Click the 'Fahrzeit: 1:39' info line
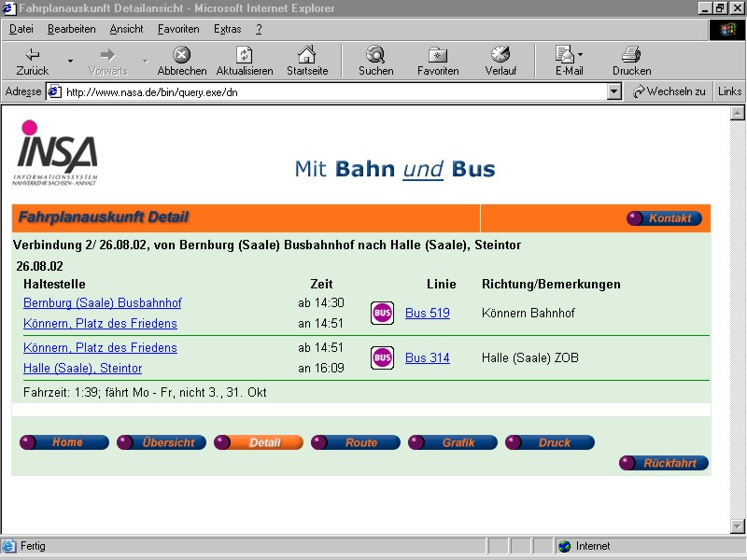The height and width of the screenshot is (560, 747). coord(145,392)
